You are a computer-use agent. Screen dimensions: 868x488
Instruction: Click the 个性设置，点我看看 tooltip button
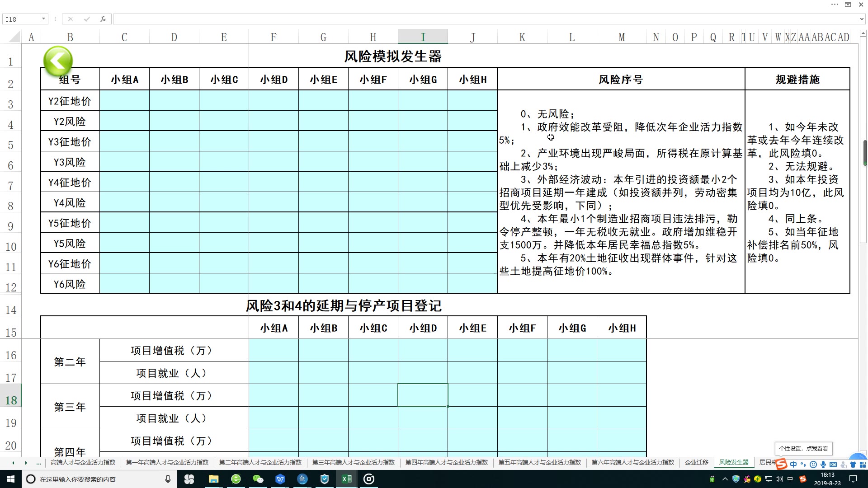click(803, 449)
